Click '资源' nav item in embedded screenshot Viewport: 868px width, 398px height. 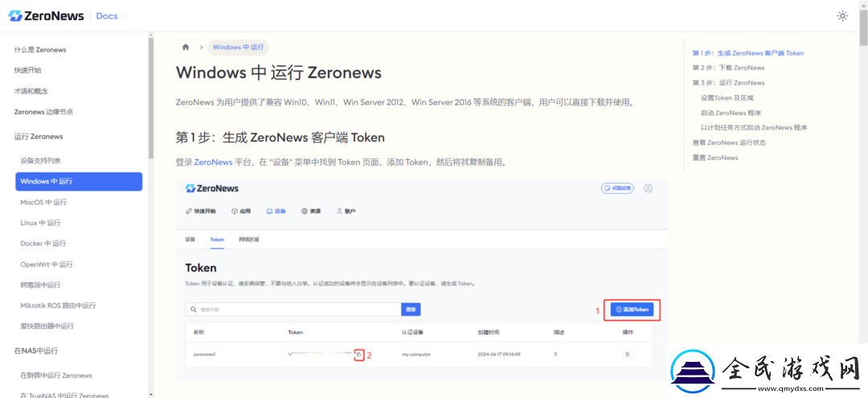tap(311, 211)
